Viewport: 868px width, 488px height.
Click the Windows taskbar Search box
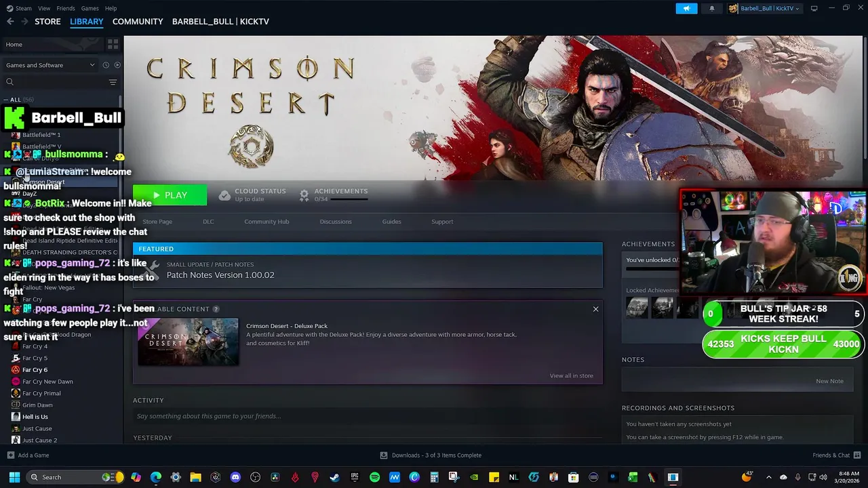[x=75, y=477]
